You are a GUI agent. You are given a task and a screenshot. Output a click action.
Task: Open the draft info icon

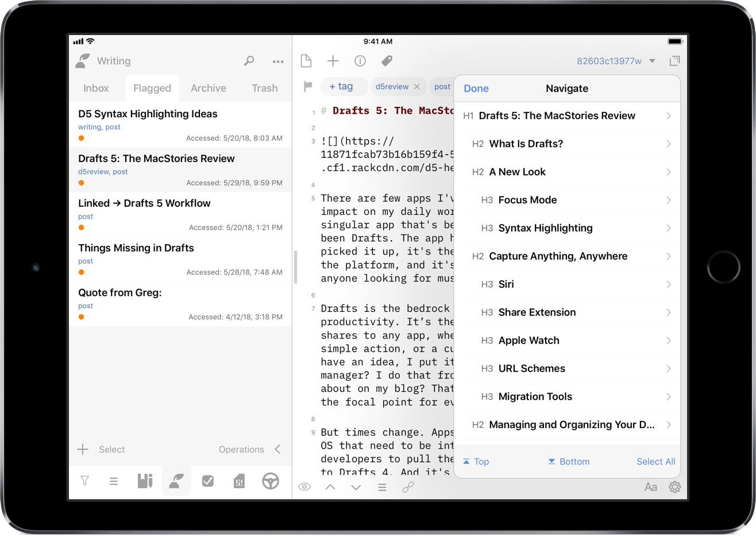click(x=360, y=61)
